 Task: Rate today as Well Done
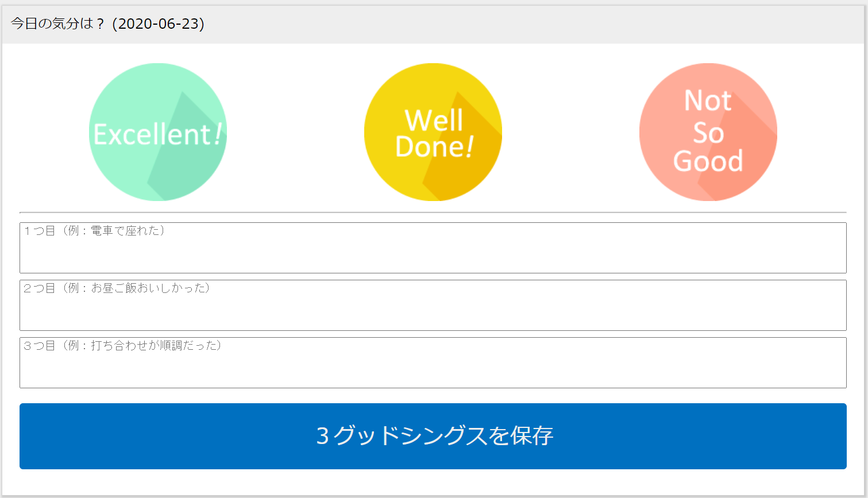point(433,132)
